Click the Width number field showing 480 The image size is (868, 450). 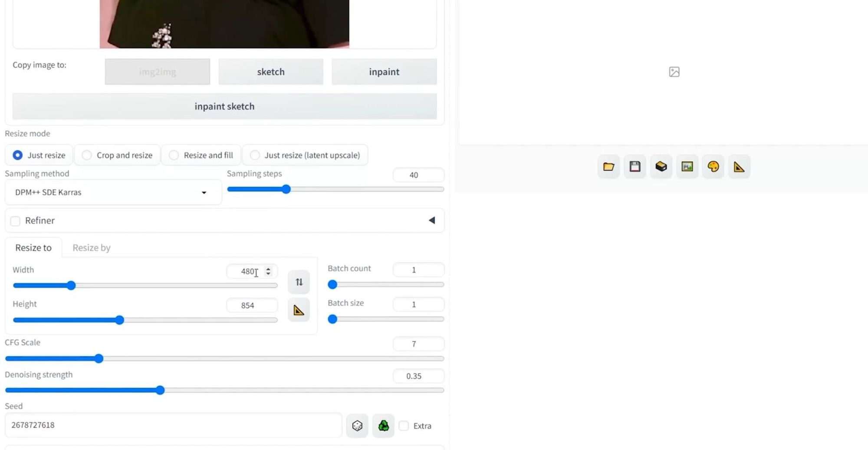point(252,271)
